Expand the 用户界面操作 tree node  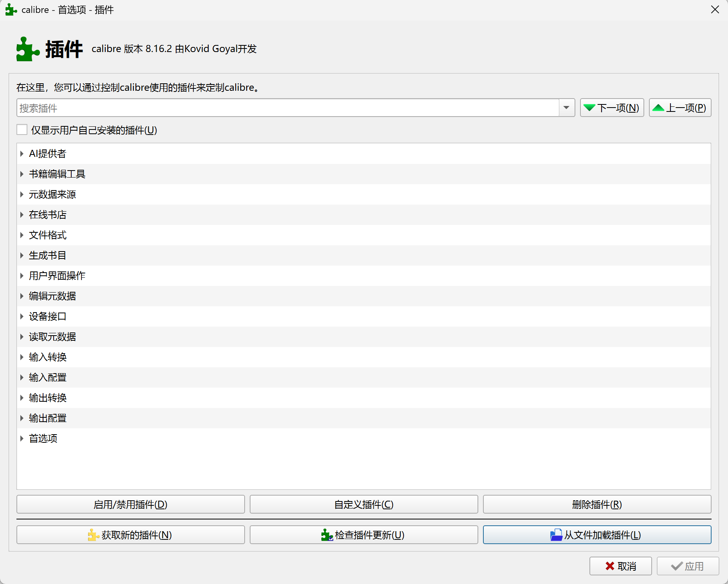pos(22,276)
